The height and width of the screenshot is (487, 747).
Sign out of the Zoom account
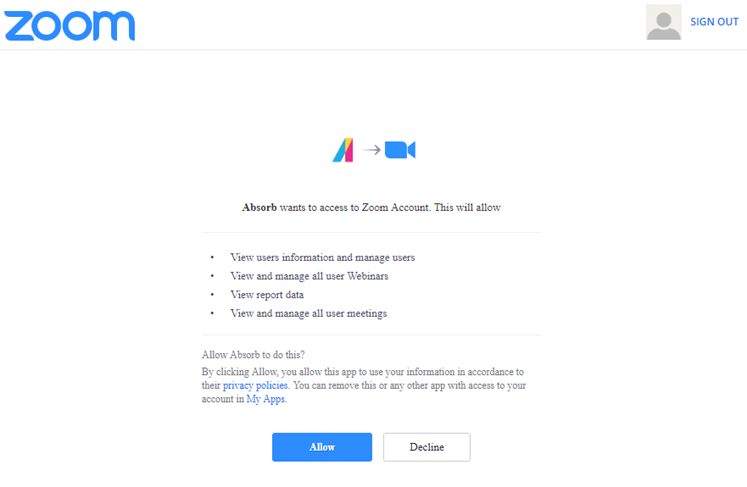point(714,22)
